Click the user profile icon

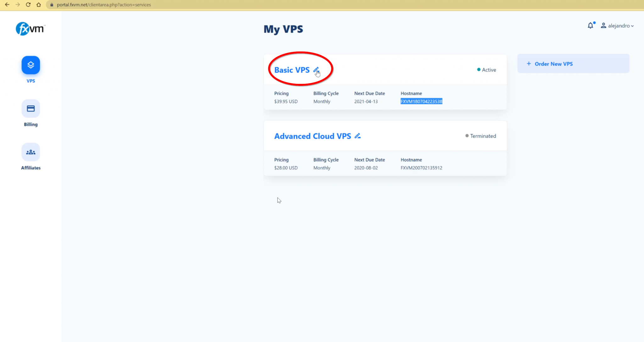[603, 25]
